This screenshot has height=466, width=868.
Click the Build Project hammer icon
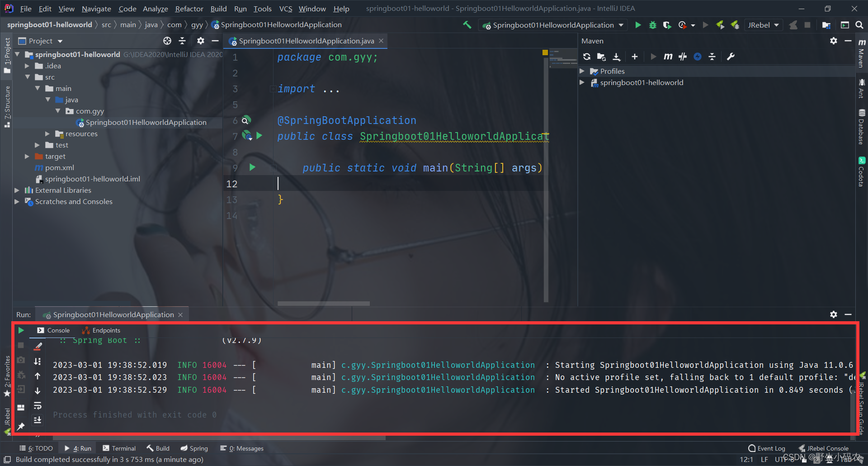click(467, 25)
